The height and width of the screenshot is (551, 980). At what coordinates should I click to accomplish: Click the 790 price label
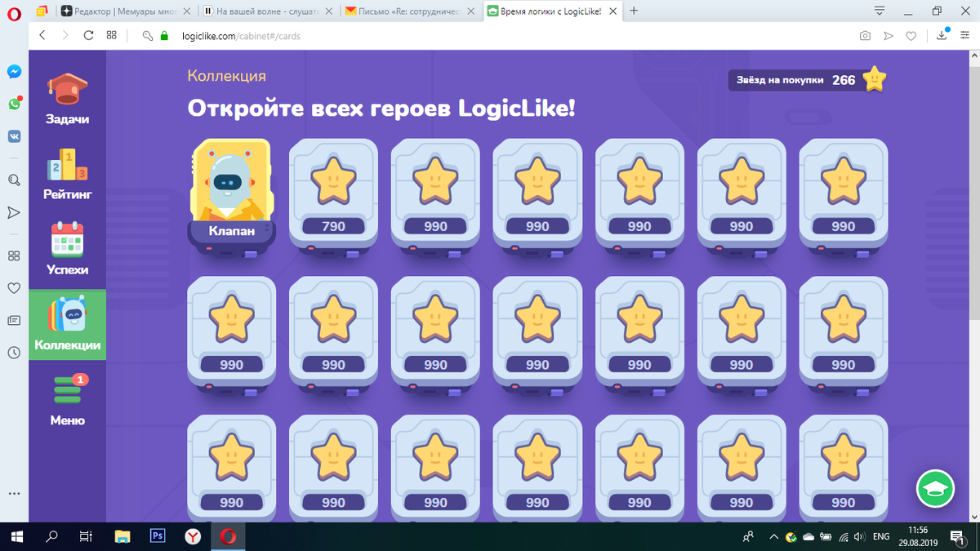click(x=333, y=226)
